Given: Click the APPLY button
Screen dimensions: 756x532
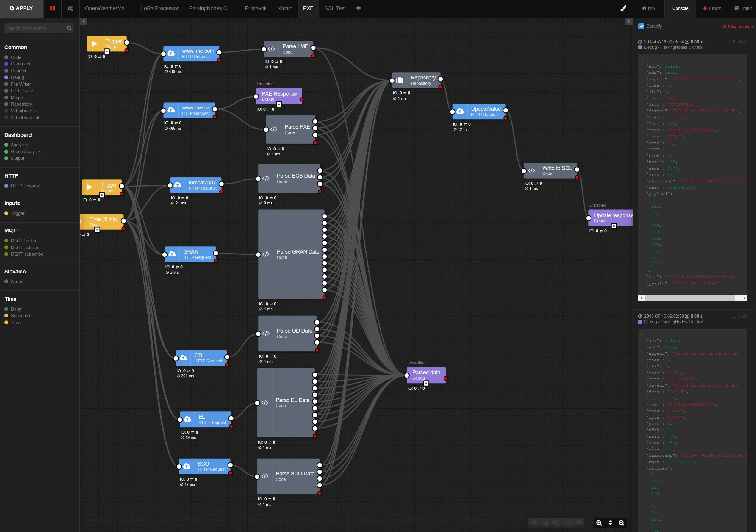Looking at the screenshot, I should pos(21,8).
